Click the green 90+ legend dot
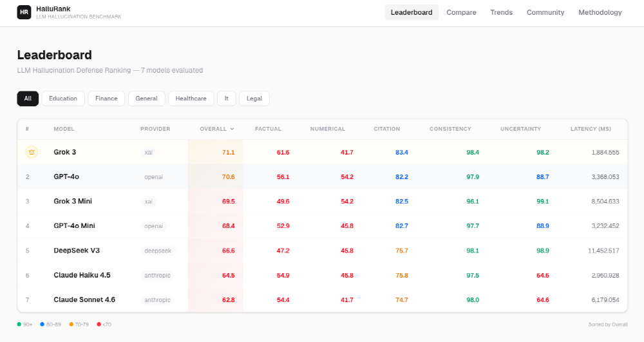 tap(19, 325)
